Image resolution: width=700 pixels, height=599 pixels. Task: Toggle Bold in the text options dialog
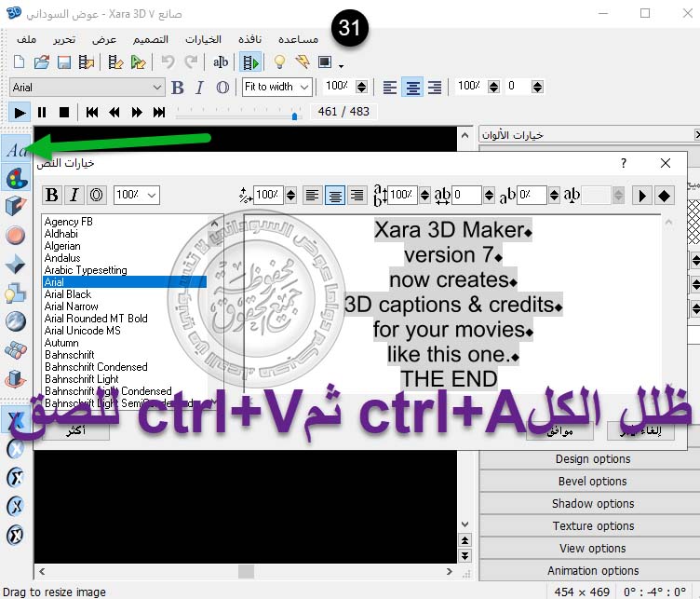(52, 196)
